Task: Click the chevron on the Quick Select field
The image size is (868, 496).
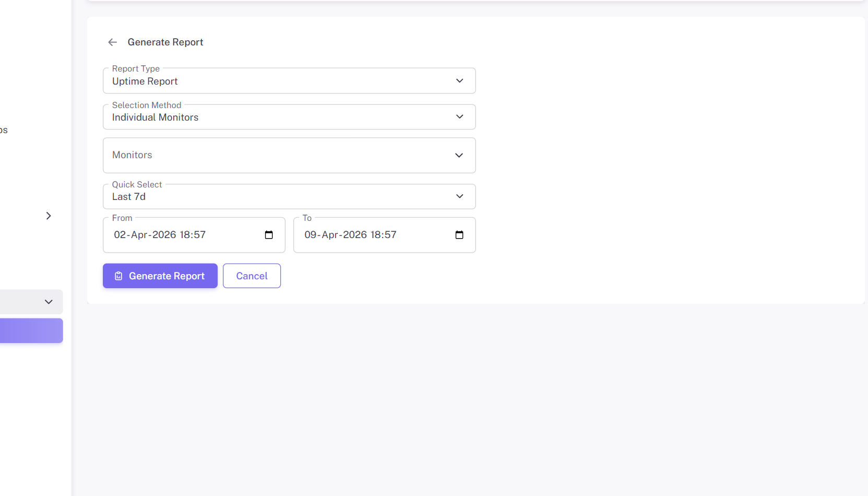Action: tap(460, 196)
